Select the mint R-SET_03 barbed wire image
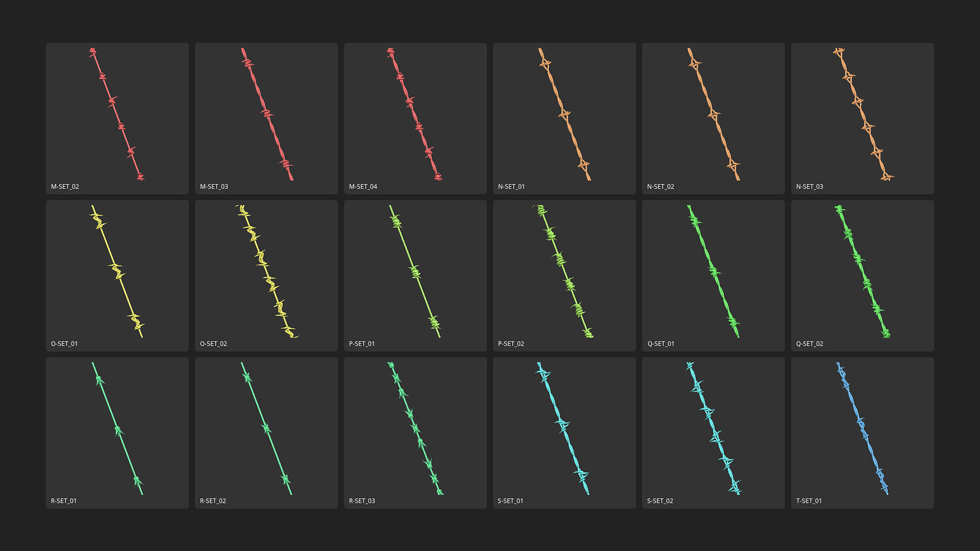 coord(416,428)
